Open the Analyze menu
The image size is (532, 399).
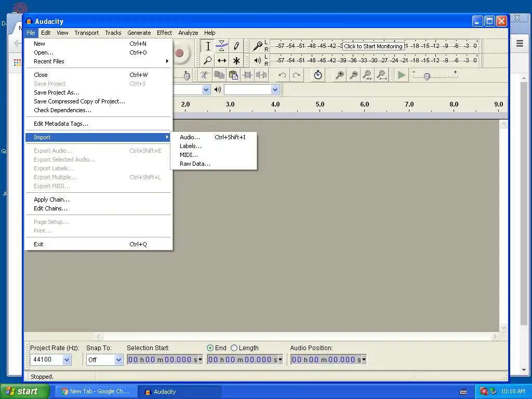(x=188, y=33)
